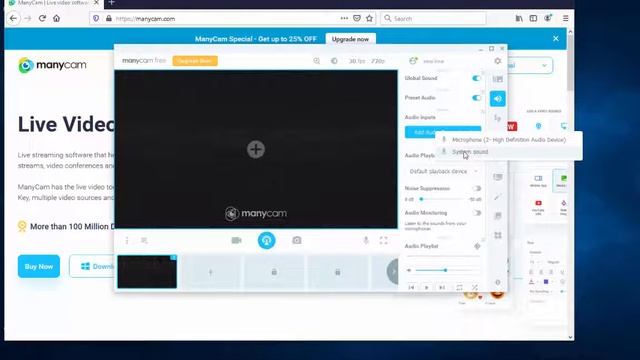640x360 pixels.
Task: Click the three-dot options icon under preview
Action: [x=127, y=240]
